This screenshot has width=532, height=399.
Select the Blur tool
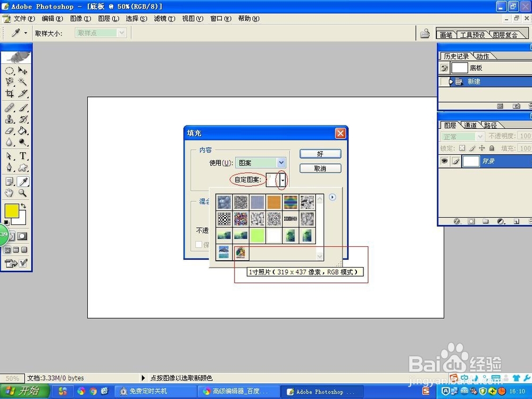pos(10,142)
